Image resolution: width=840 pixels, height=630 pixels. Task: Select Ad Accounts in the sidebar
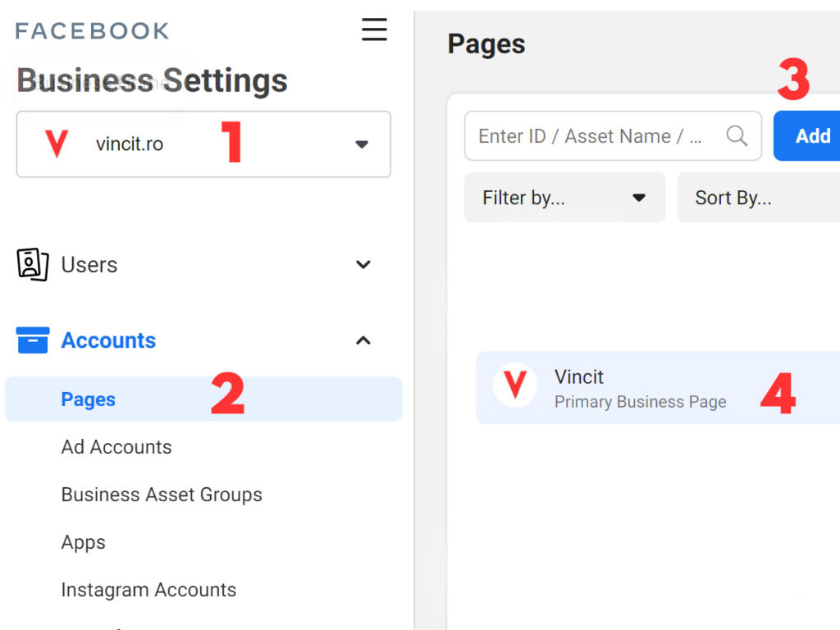116,446
